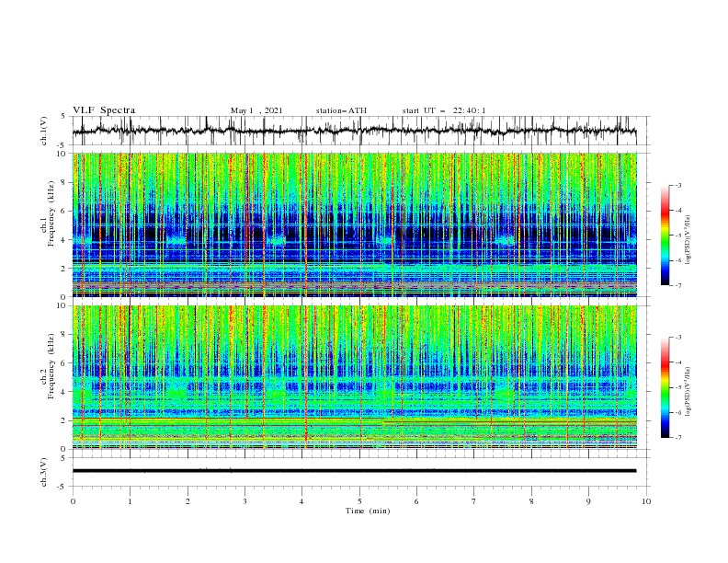Click the ch.2 spectrogram panel
This screenshot has height=563, width=728.
tap(355, 377)
